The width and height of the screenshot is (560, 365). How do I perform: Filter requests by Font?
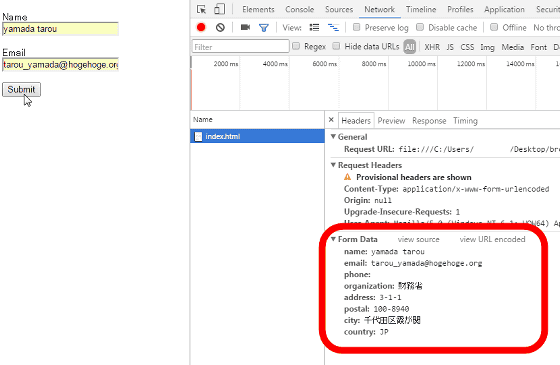(539, 47)
